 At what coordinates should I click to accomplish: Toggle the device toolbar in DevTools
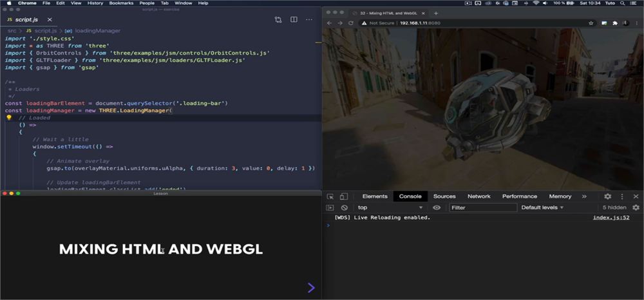(344, 196)
